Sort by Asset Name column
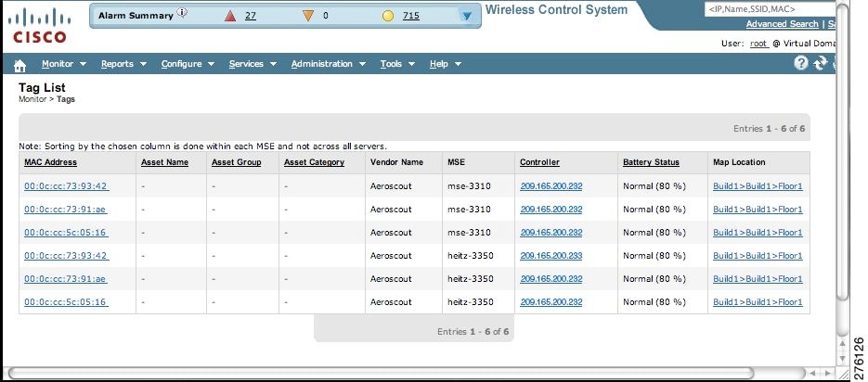The image size is (868, 382). [164, 162]
